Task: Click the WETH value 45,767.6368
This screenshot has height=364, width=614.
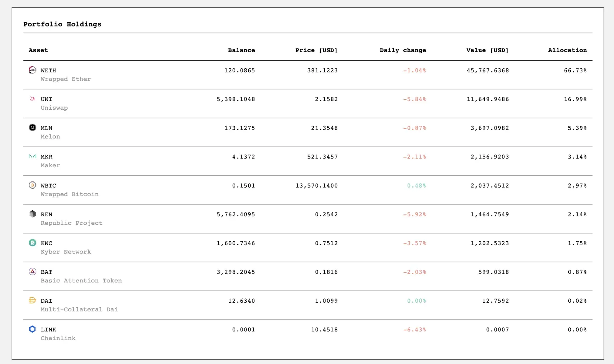Action: (488, 71)
